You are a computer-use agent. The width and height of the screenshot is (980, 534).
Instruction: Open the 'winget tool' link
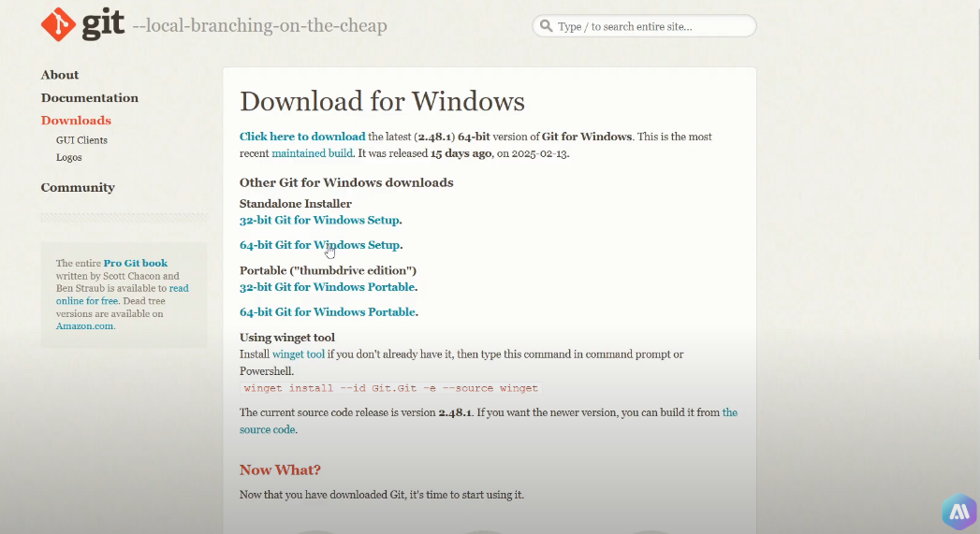pos(299,354)
